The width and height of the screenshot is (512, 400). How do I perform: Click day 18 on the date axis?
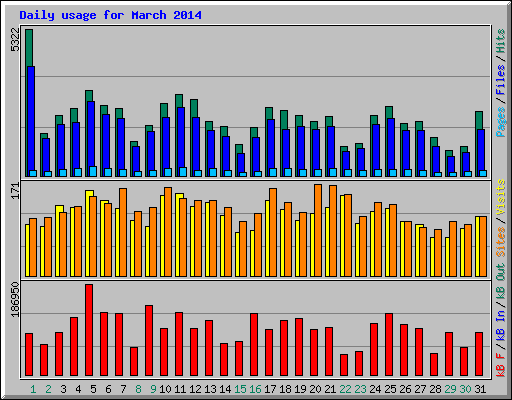coord(285,389)
